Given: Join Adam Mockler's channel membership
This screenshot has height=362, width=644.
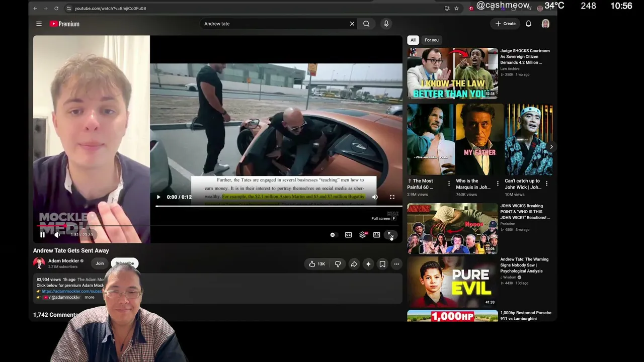Looking at the screenshot, I should pyautogui.click(x=100, y=263).
